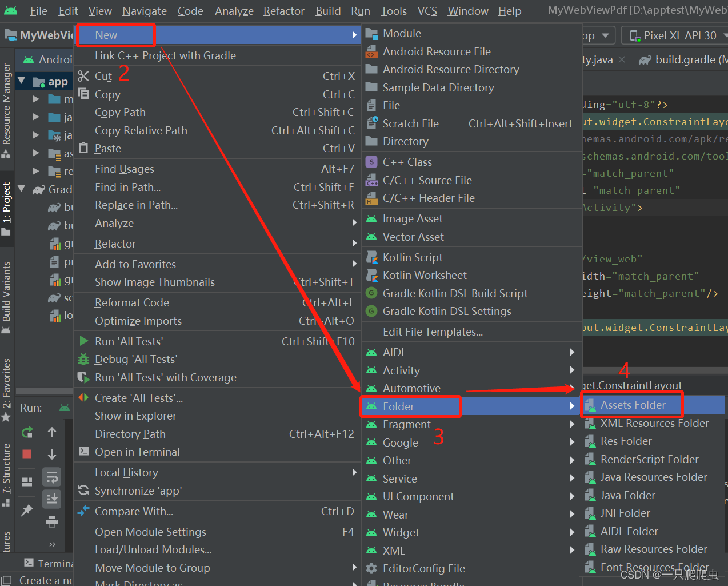Expand the Refactor submenu arrow
The width and height of the screenshot is (728, 586).
coord(354,244)
